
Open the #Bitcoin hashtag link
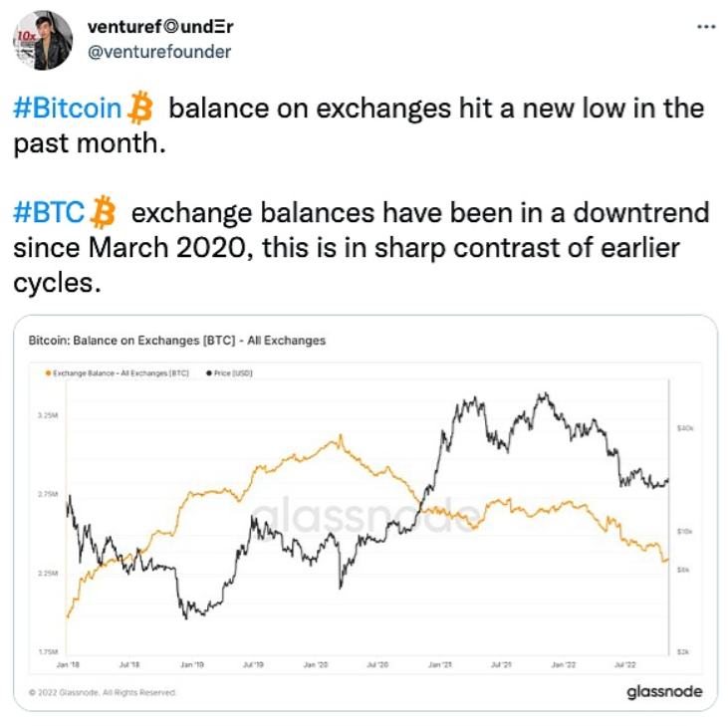68,108
